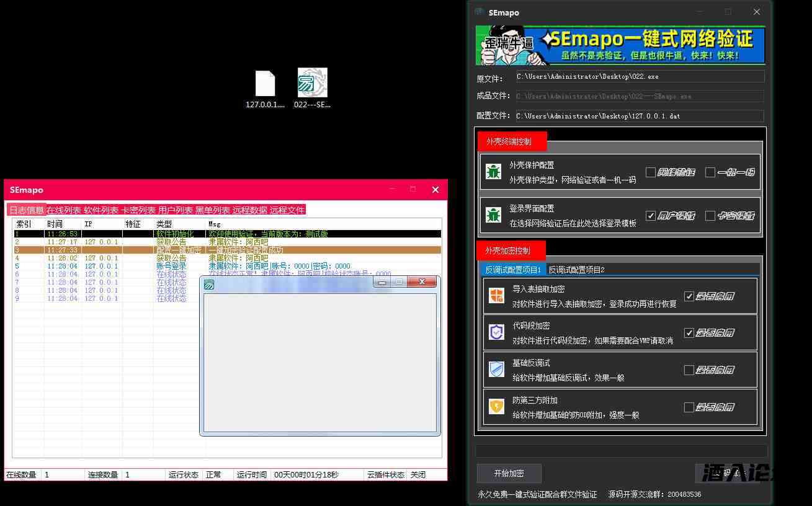This screenshot has height=506, width=812.
Task: Click the orange 导入表抽取加密 icon
Action: click(x=496, y=296)
